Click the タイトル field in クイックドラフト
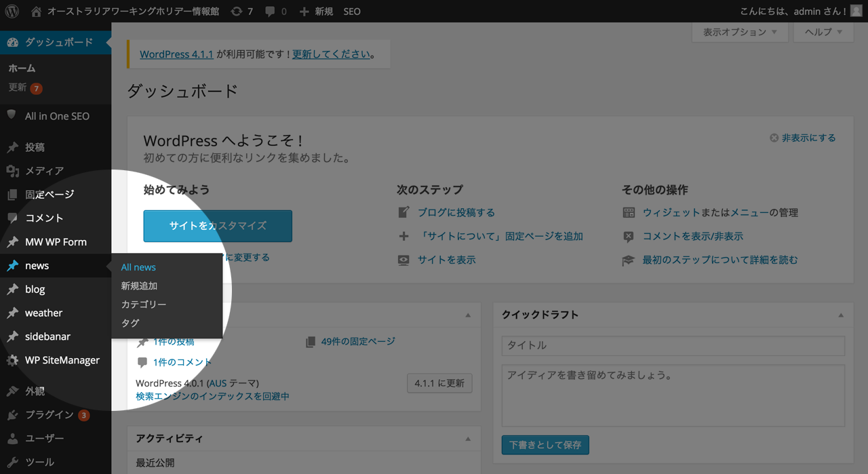The width and height of the screenshot is (868, 474). click(673, 345)
